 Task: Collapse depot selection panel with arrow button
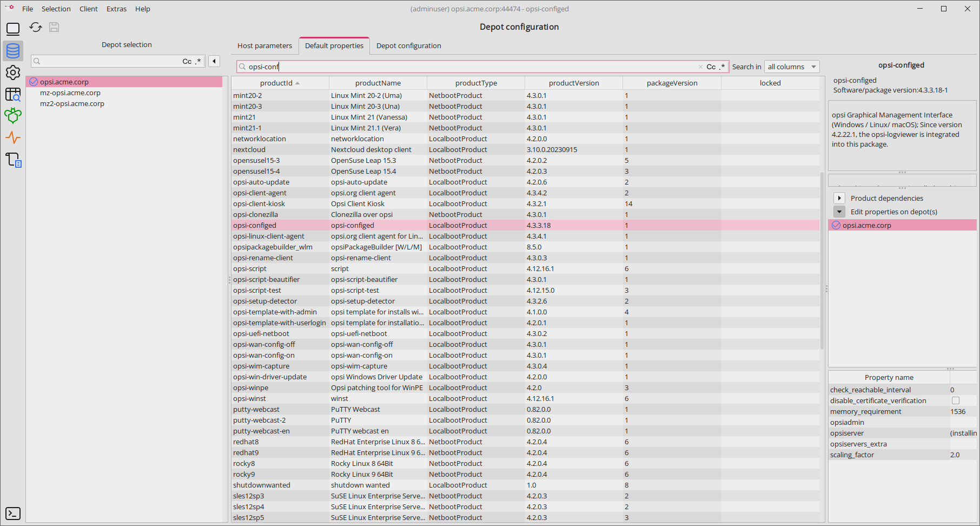214,61
